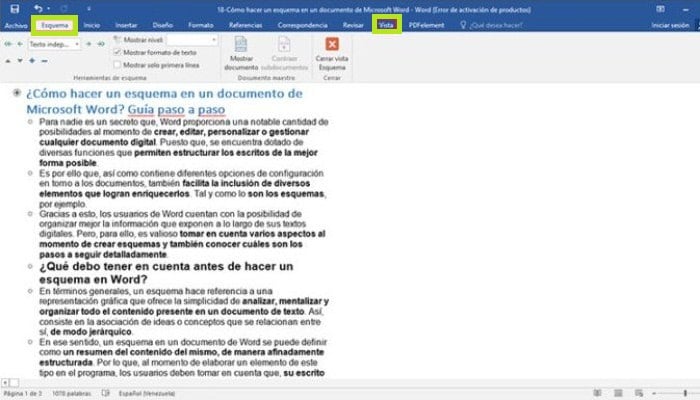Click the underlined word 'Guía' in the title
The image size is (700, 400).
(x=141, y=109)
